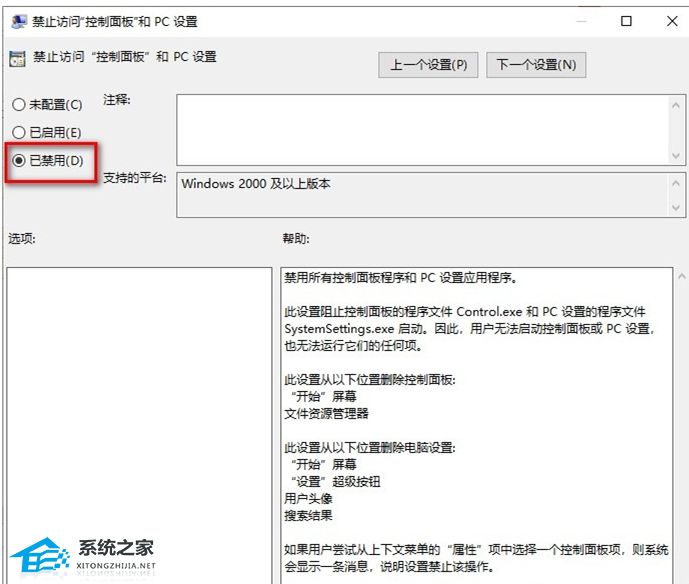
Task: Click the text Windows 2000 及以上版本
Action: pyautogui.click(x=256, y=184)
